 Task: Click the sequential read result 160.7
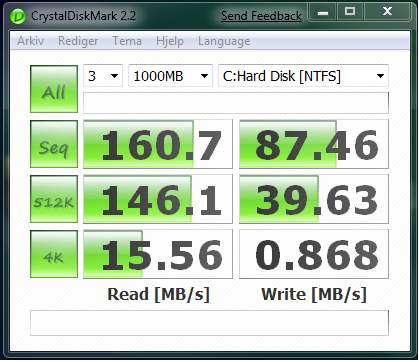click(x=158, y=144)
